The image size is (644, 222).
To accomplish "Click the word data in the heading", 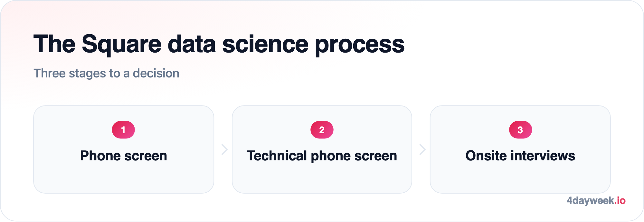I will coord(192,44).
